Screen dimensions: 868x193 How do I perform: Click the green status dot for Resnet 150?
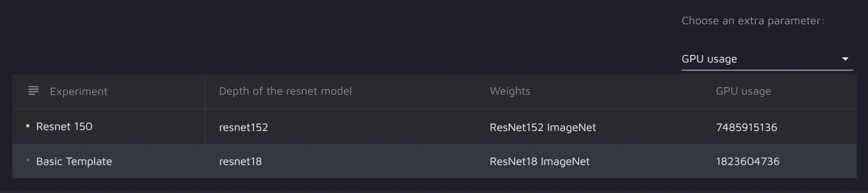point(28,126)
